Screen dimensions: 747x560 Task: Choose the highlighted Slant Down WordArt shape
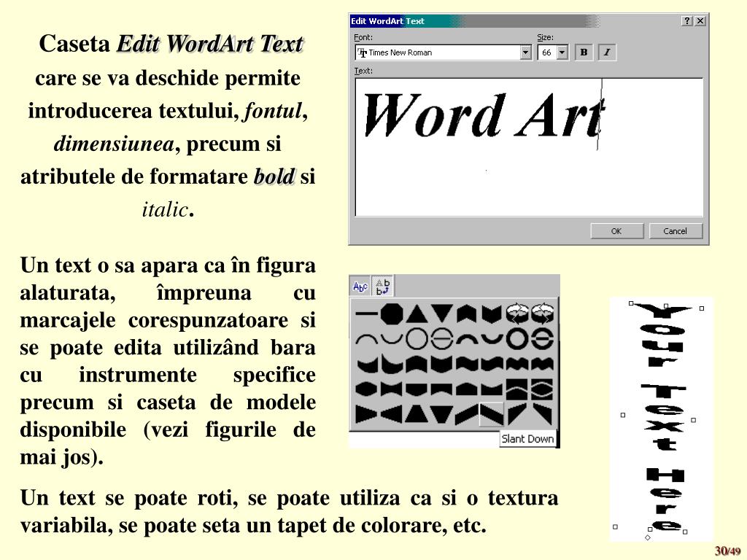pyautogui.click(x=492, y=414)
